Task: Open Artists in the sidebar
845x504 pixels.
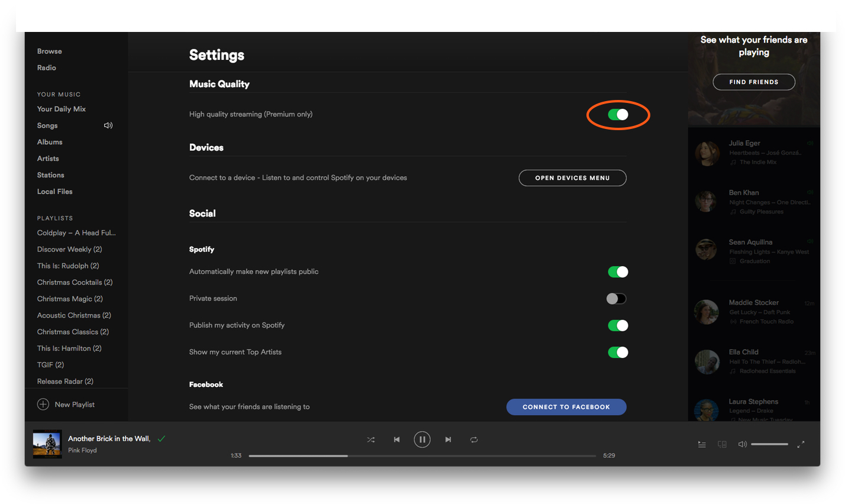Action: pos(48,159)
